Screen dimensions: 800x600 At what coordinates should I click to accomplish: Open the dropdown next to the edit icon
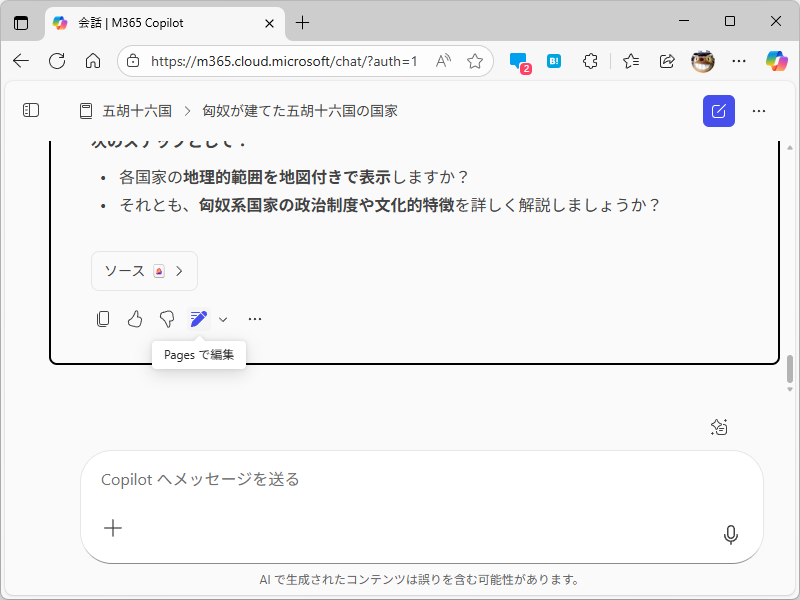[x=222, y=318]
